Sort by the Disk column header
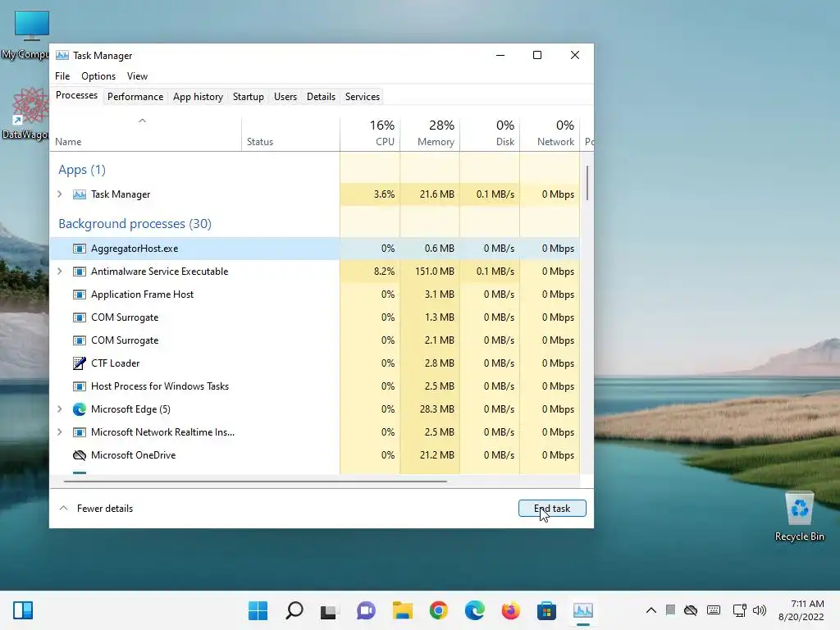The image size is (840, 630). click(490, 134)
